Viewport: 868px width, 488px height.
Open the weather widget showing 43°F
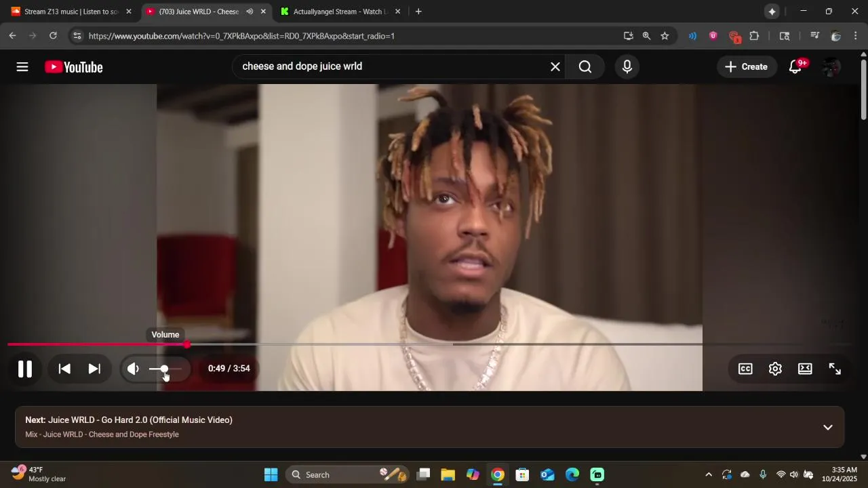pos(39,474)
